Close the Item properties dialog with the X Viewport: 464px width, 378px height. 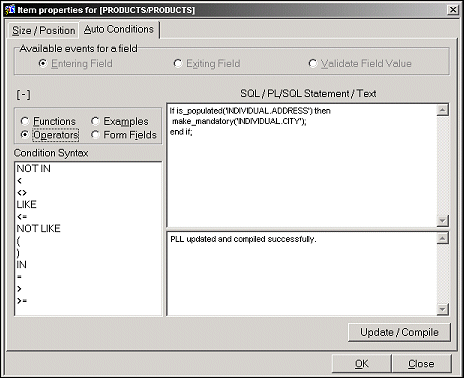pyautogui.click(x=453, y=10)
